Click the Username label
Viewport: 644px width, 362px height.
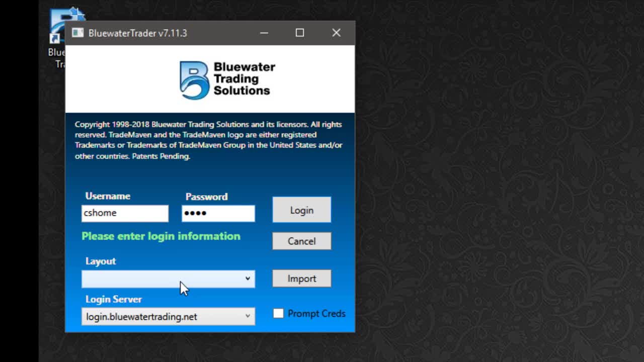click(108, 196)
